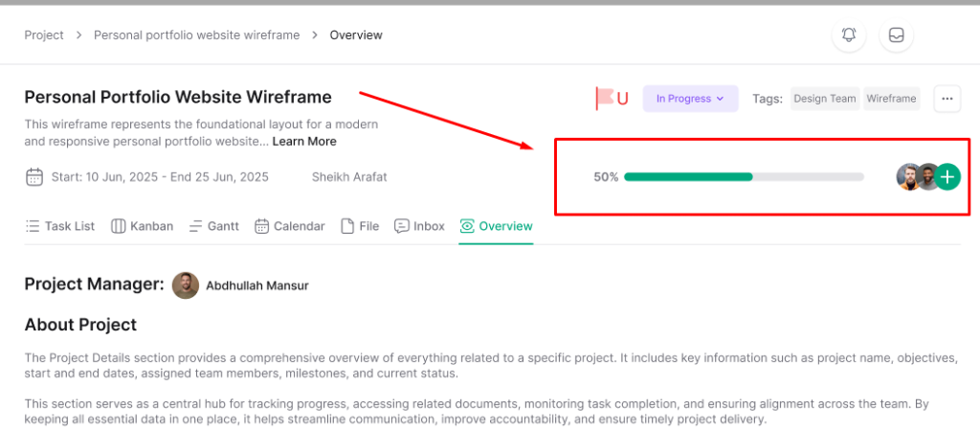Screen dimensions: 980x432
Task: Click the Project Manager avatar photo
Action: 186,285
